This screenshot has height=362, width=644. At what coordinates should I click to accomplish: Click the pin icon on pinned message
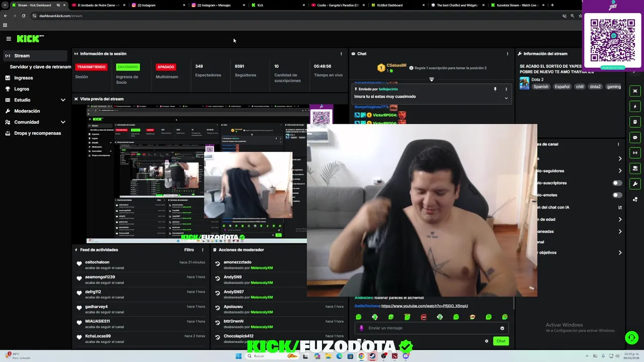pos(495,89)
